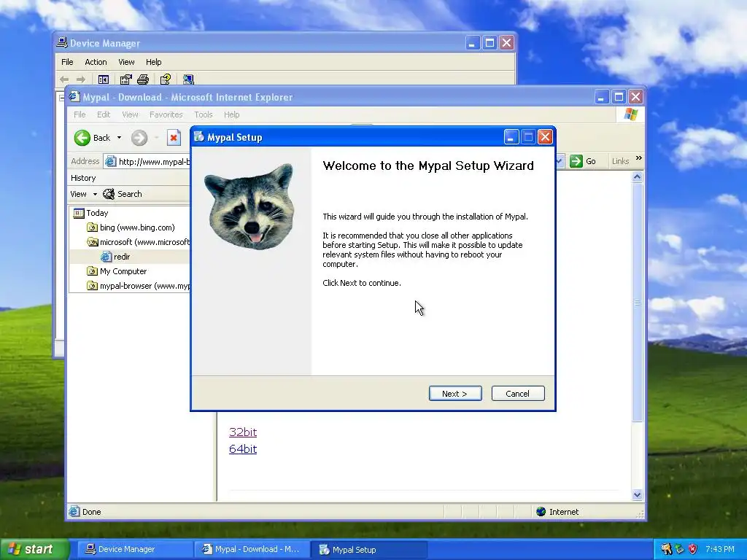The width and height of the screenshot is (747, 560).
Task: Click the 7:43 PM system clock
Action: 720,549
